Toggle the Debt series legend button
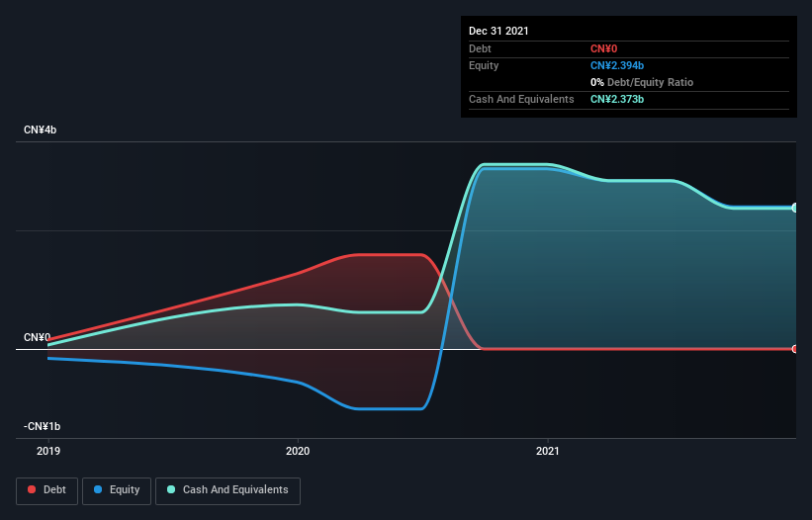Screen dimensions: 812x520 [x=47, y=490]
